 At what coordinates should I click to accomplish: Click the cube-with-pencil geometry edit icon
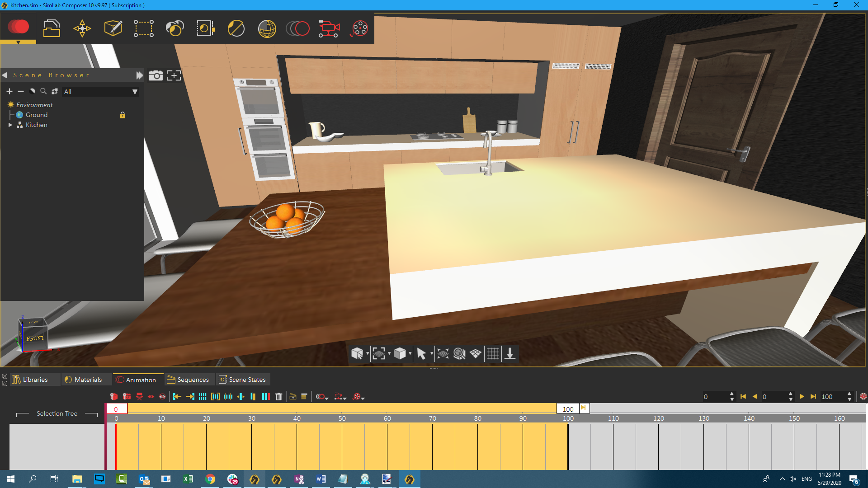pyautogui.click(x=113, y=28)
